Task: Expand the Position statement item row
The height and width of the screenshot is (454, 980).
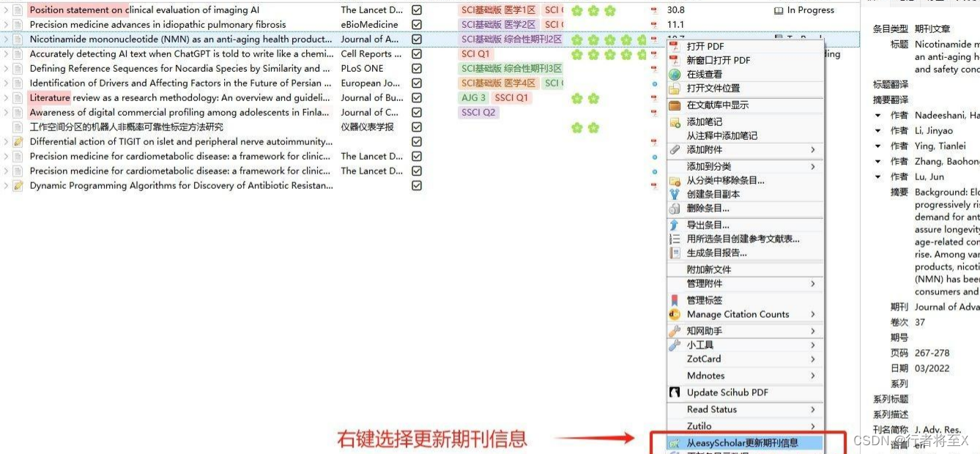Action: tap(7, 10)
